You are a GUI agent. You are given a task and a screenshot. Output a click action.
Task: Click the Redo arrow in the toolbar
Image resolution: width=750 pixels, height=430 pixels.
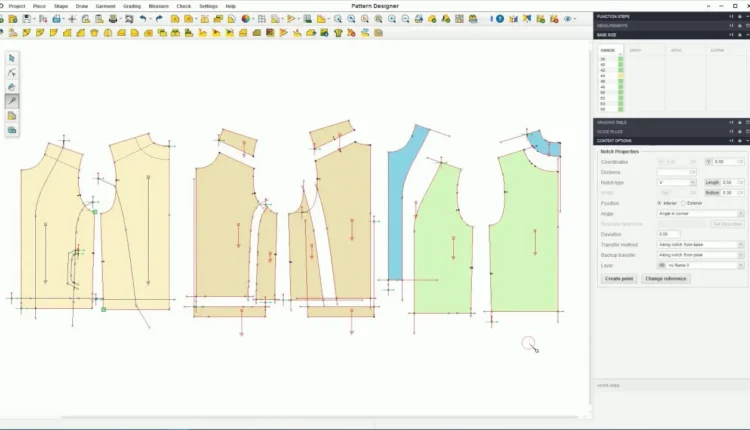[160, 19]
